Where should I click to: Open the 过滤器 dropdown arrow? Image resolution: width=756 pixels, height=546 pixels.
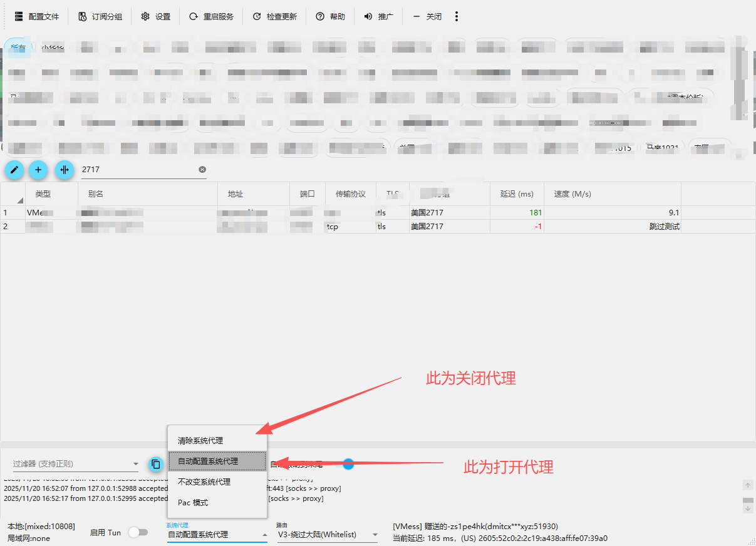coord(136,465)
